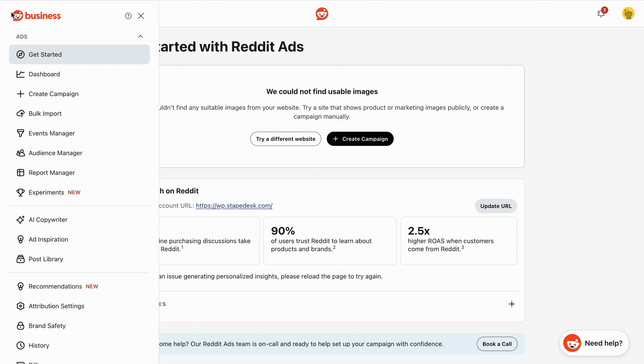
Task: Click the Brand Safety lock icon
Action: pyautogui.click(x=21, y=326)
